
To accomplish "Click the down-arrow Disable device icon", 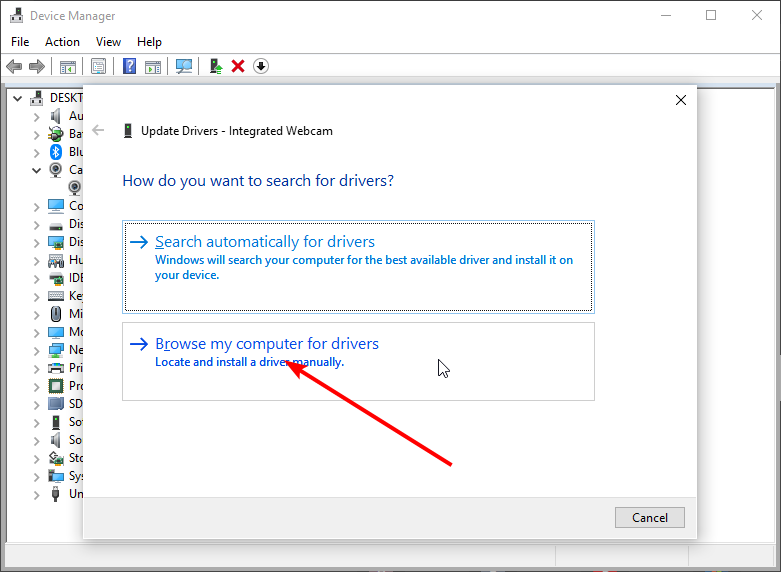I will [261, 66].
